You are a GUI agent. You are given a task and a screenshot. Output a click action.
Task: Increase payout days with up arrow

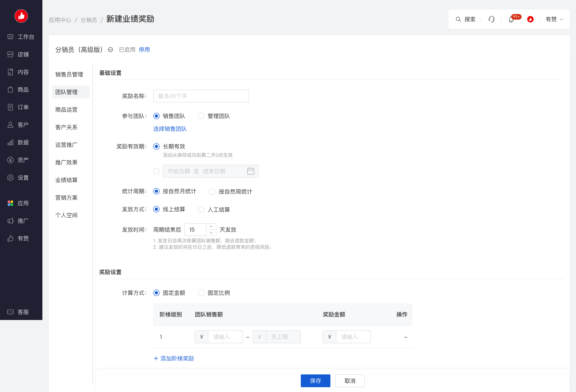211,227
